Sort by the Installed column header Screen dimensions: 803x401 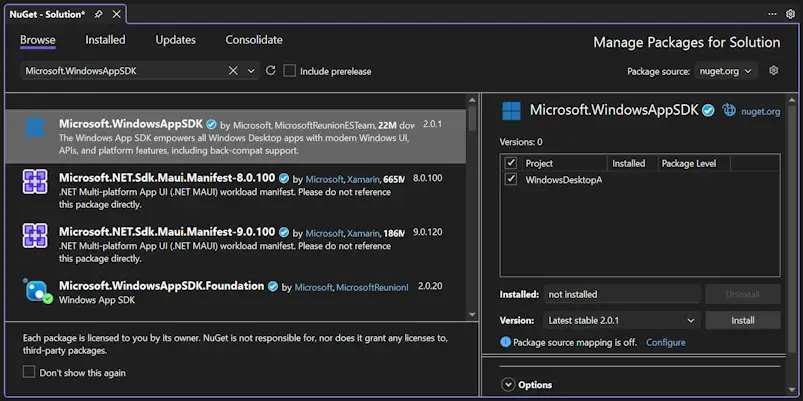pos(629,163)
